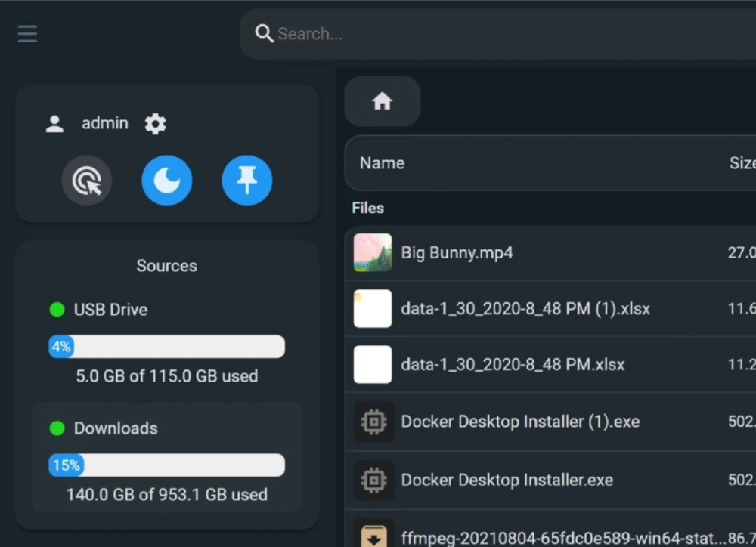
Task: Open data-1_30_2020-8_48 PM.xlsx file
Action: 513,365
